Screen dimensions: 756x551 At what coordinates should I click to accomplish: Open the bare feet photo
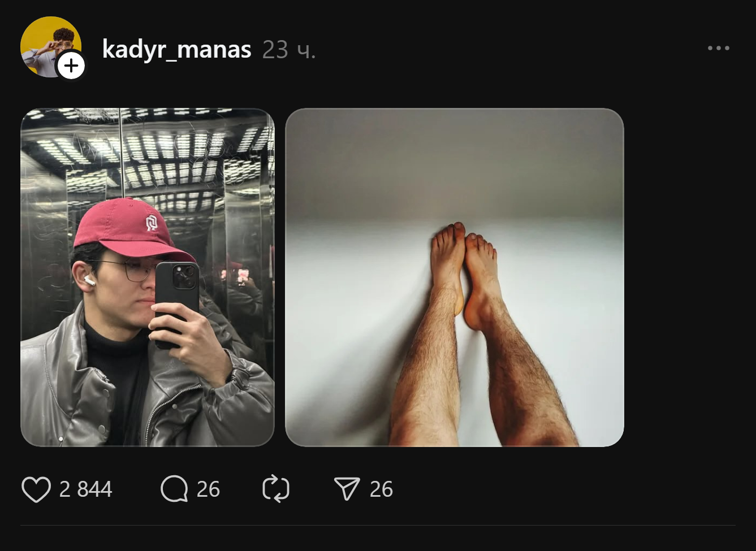coord(454,277)
